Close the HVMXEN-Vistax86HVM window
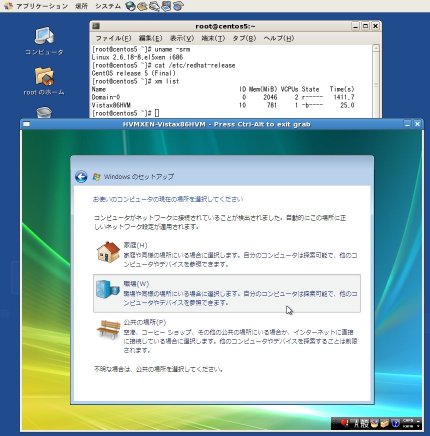Viewport: 430px width, 436px height. [417, 124]
